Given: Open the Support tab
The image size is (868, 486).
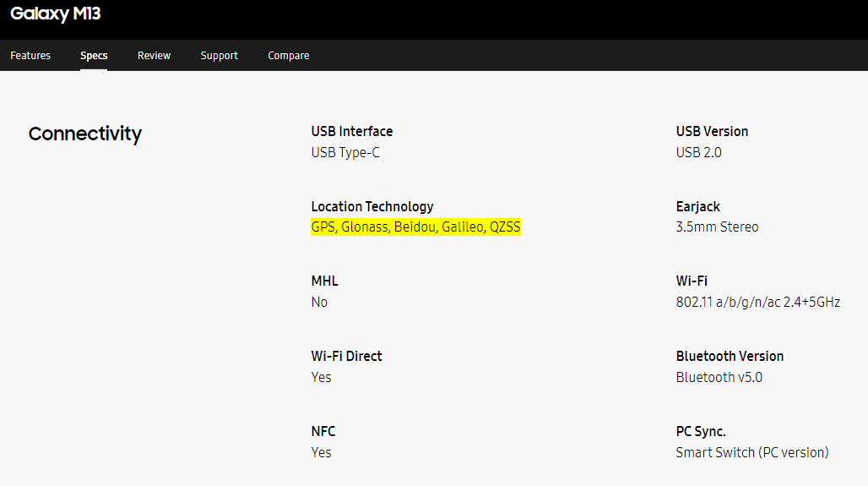Looking at the screenshot, I should pos(220,56).
